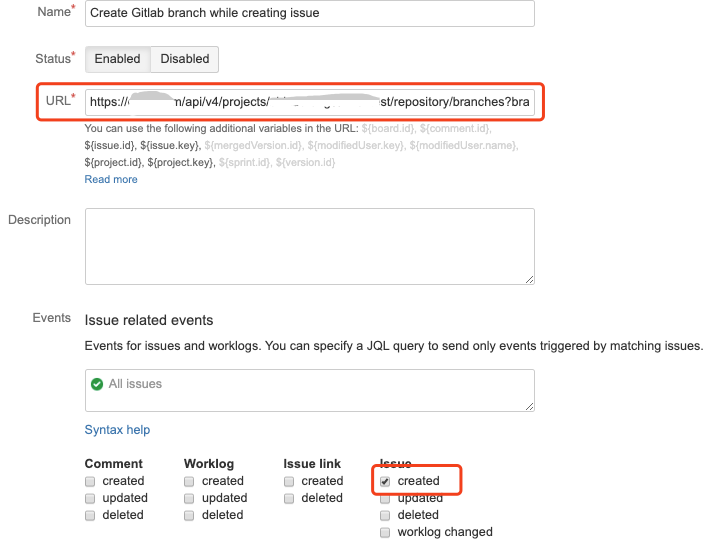
Task: Open the Syntax help link
Action: coord(117,430)
